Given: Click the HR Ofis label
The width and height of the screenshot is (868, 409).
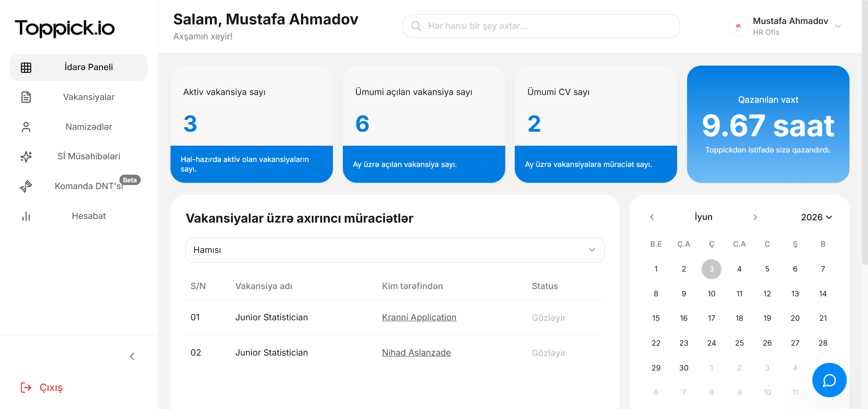Looking at the screenshot, I should tap(766, 32).
